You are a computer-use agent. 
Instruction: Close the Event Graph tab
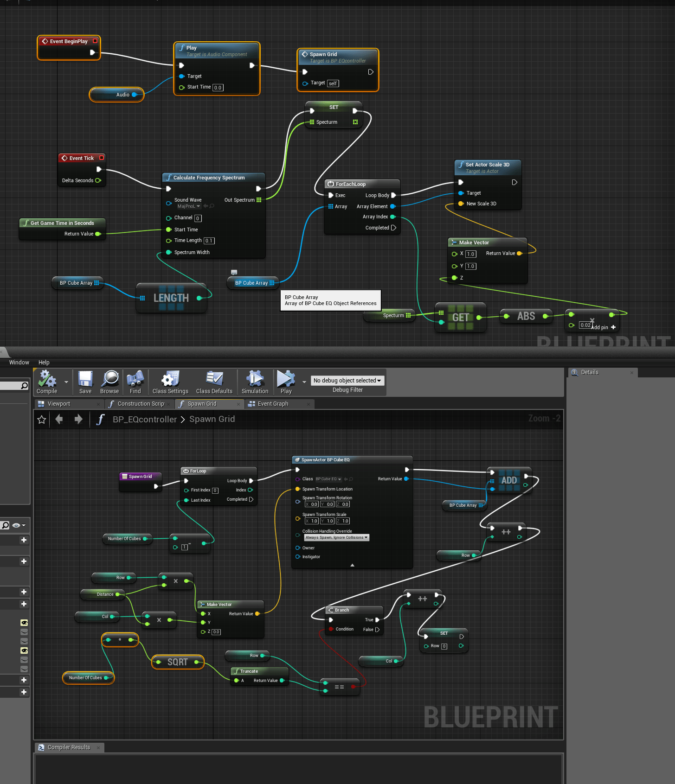(x=309, y=404)
